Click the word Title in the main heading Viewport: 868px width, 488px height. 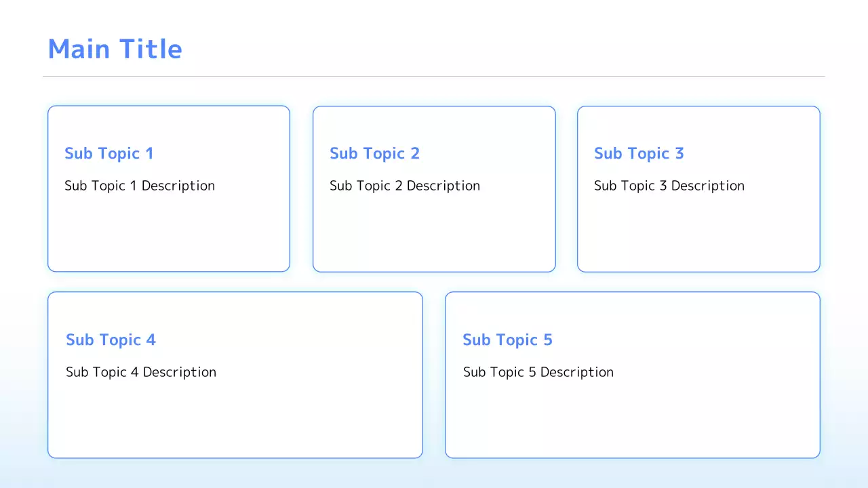(x=151, y=49)
